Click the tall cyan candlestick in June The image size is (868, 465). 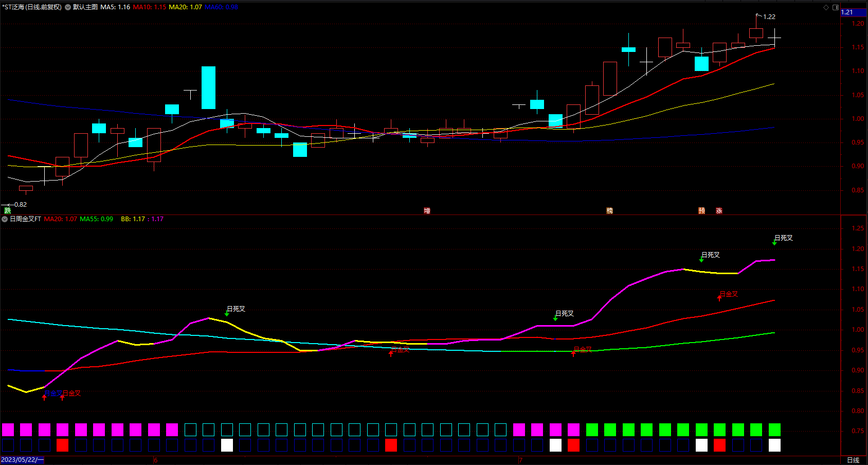[208, 88]
